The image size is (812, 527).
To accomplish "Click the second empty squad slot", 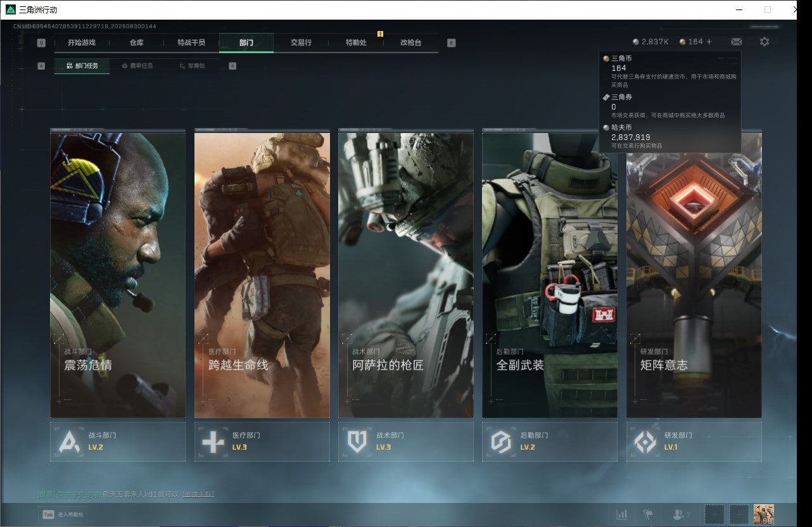I will pyautogui.click(x=738, y=514).
